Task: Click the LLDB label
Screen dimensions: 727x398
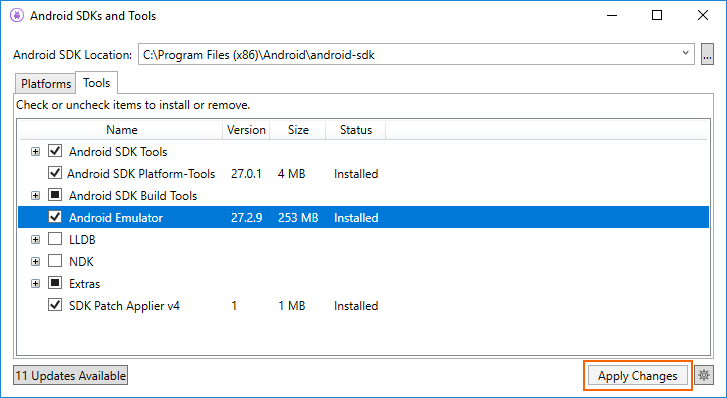Action: 82,240
